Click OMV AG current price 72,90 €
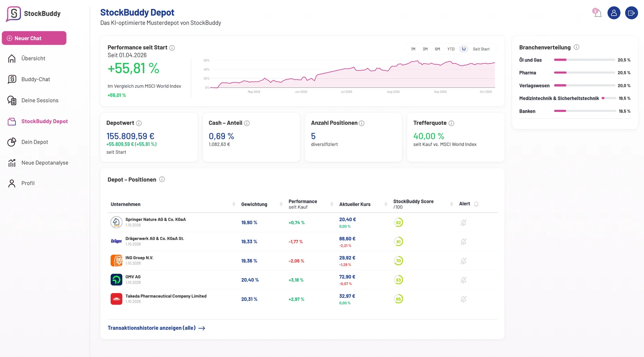Screen dimensions: 644x357 tap(347, 277)
